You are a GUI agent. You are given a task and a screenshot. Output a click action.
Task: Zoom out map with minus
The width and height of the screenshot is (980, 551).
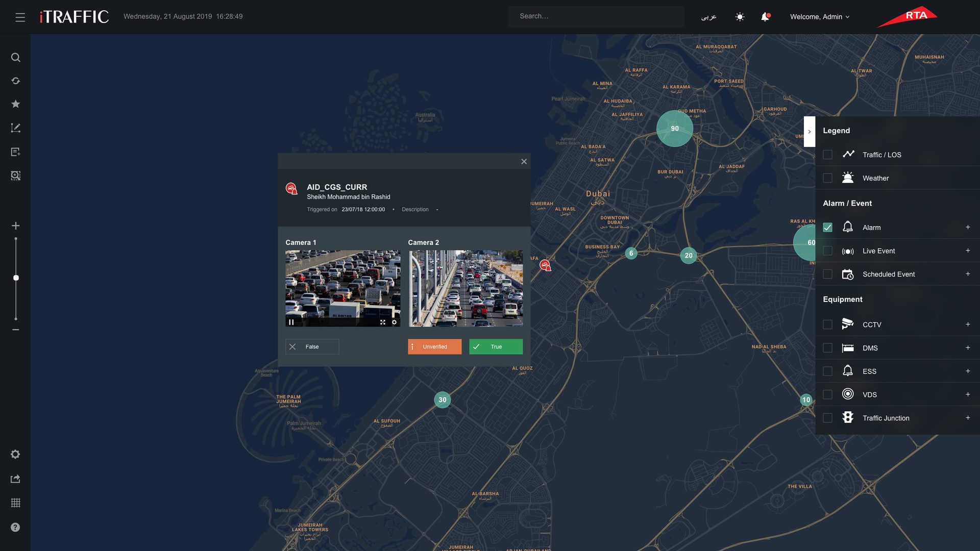[16, 330]
